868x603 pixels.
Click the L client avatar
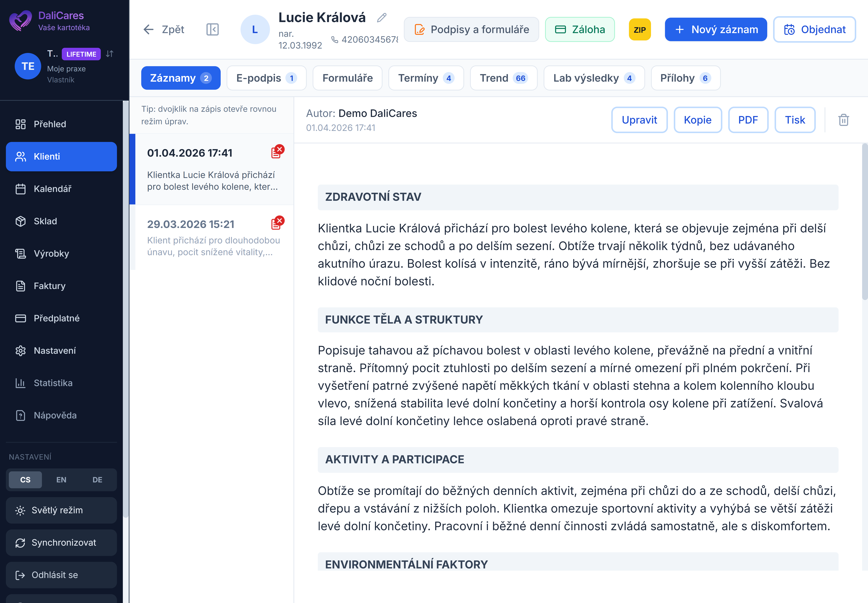[255, 29]
